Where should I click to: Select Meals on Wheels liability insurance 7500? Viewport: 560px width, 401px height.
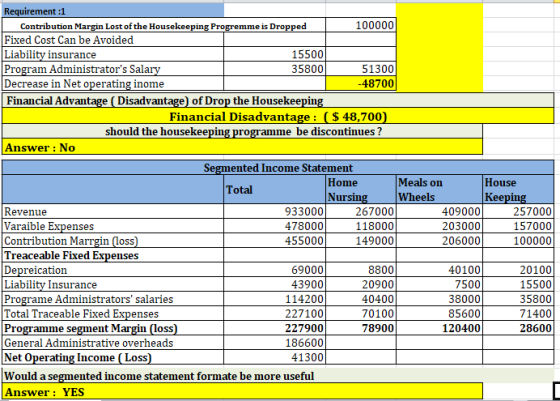[x=439, y=285]
